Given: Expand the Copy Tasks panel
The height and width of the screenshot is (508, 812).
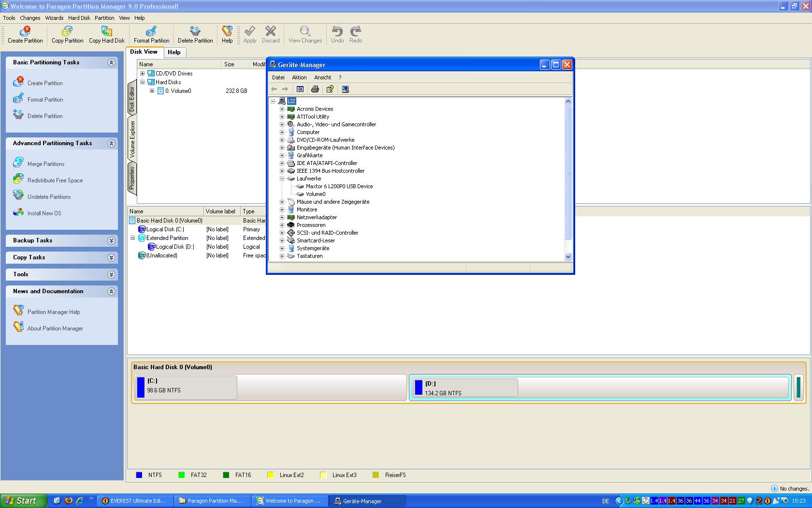Looking at the screenshot, I should (x=111, y=257).
